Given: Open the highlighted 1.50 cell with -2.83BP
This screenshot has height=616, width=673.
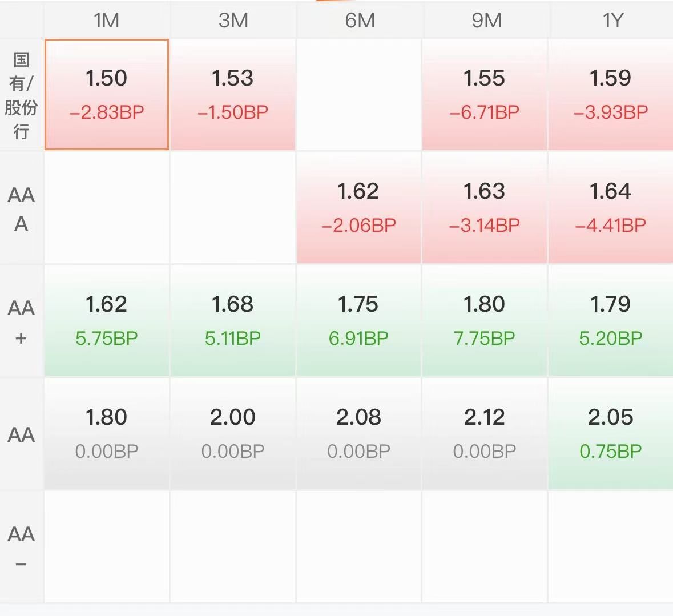Looking at the screenshot, I should click(x=106, y=94).
